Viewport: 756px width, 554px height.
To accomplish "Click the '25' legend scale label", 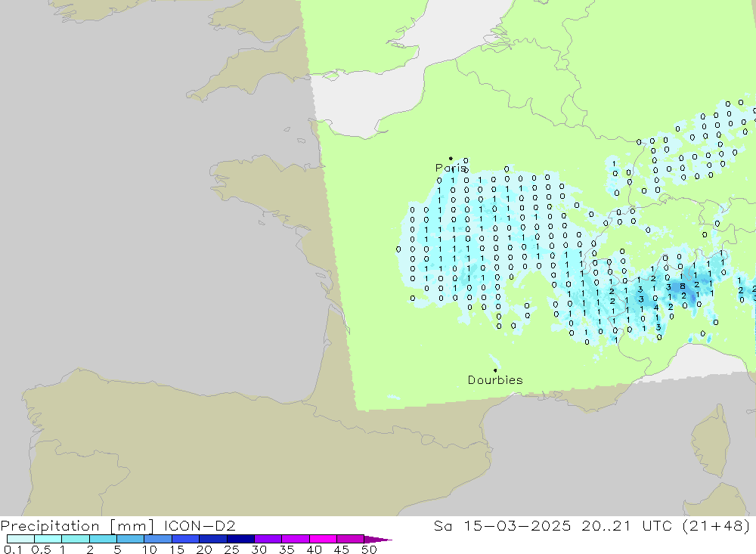I will (x=231, y=549).
